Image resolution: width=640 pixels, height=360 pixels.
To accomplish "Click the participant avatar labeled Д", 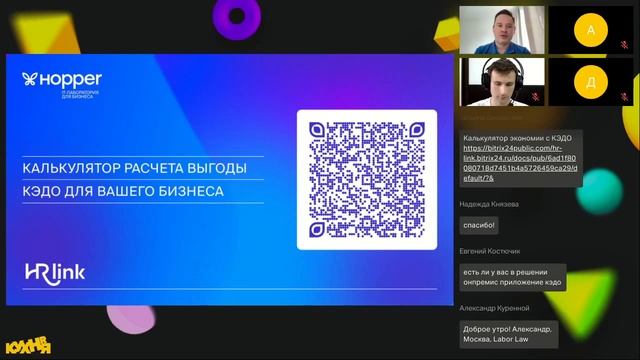I will (x=591, y=82).
